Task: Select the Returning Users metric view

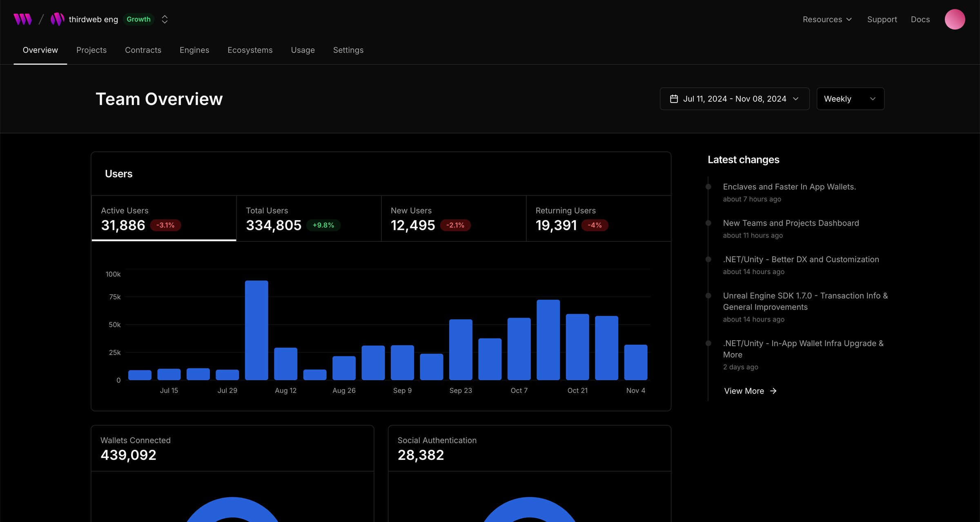Action: 598,219
